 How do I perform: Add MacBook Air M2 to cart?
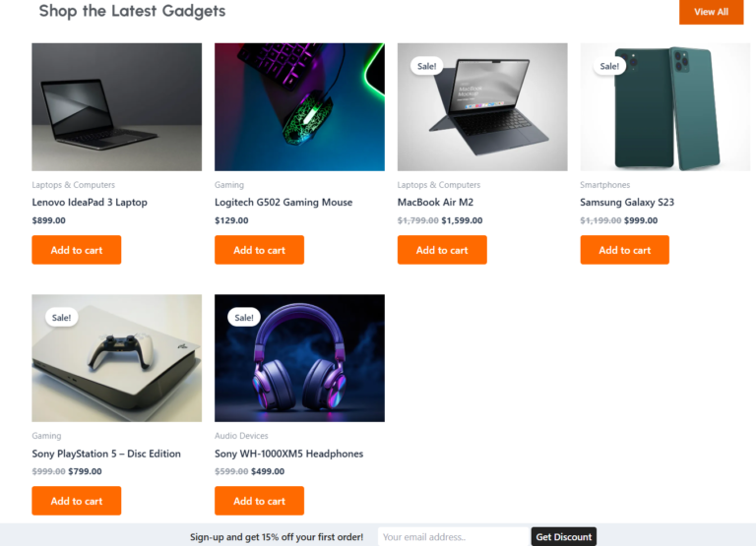tap(442, 250)
